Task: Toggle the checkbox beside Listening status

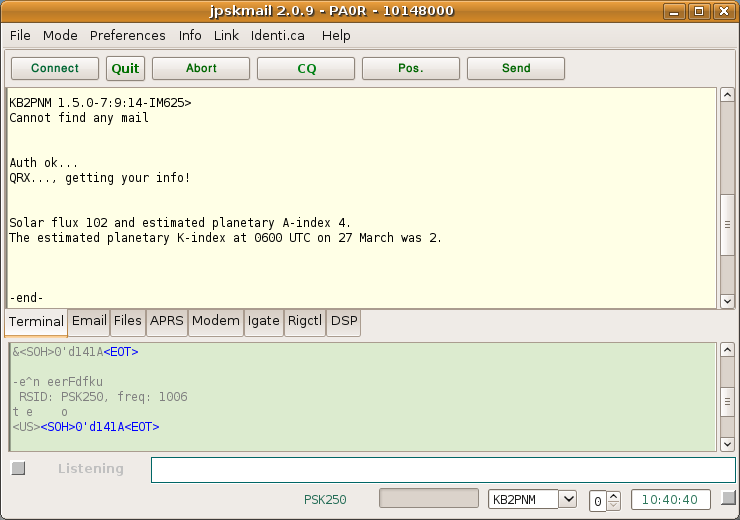Action: tap(18, 468)
